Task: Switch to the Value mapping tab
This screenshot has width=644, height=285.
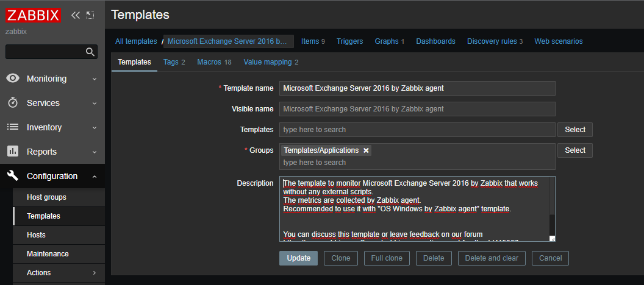Action: tap(271, 62)
